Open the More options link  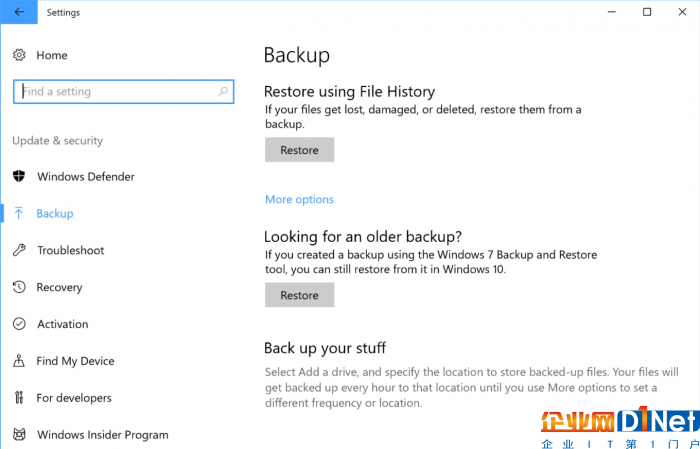tap(299, 199)
